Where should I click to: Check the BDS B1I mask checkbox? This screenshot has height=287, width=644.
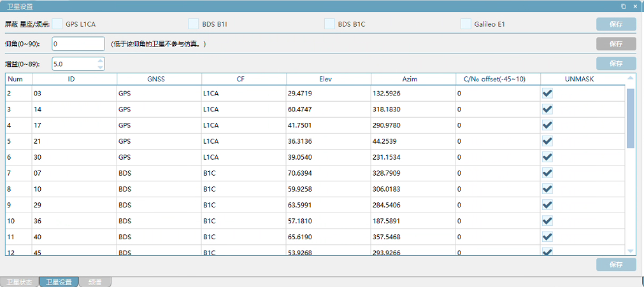[194, 24]
